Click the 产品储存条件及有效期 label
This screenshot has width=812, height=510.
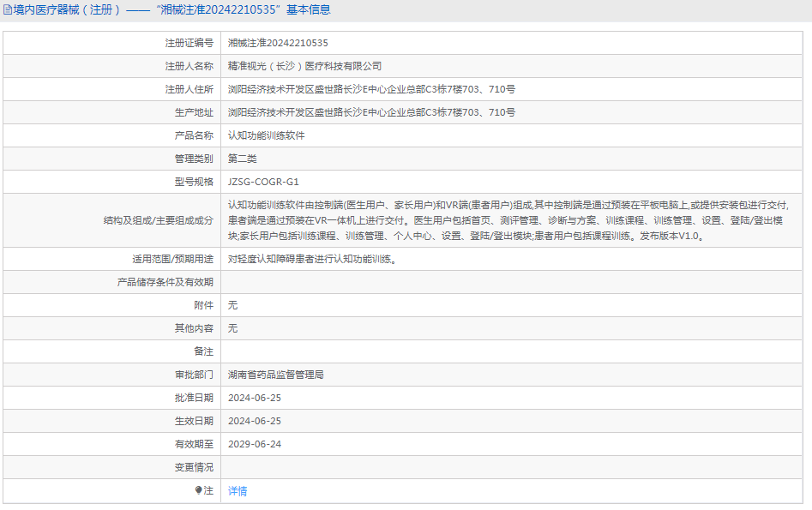(x=165, y=282)
